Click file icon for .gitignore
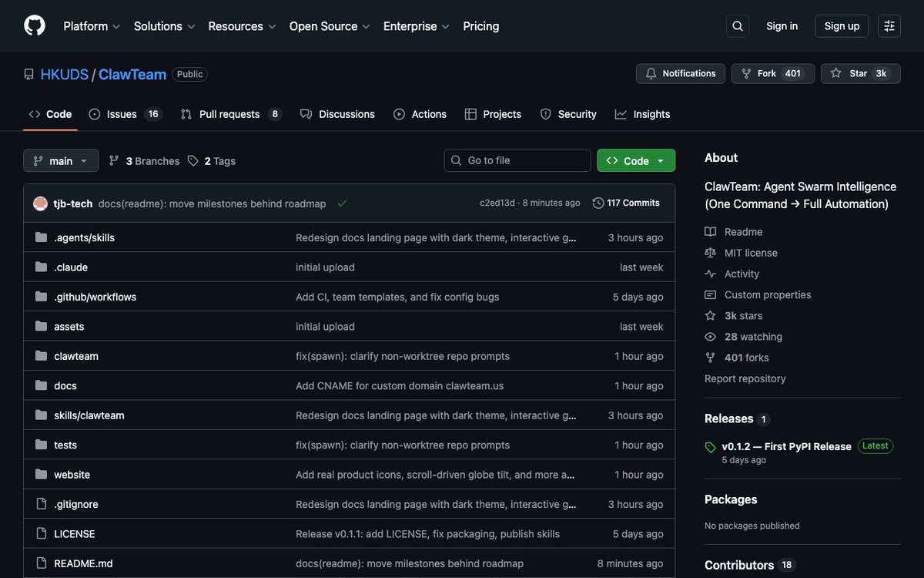The height and width of the screenshot is (578, 924). [41, 504]
